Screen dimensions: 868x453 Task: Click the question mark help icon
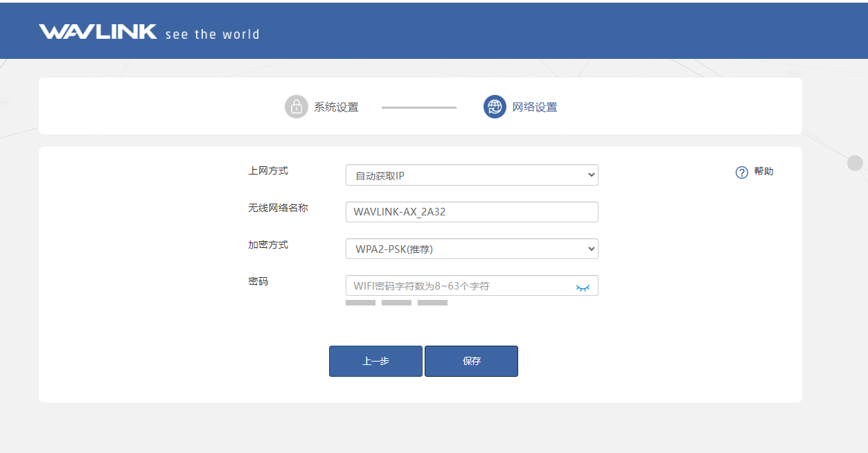(741, 172)
